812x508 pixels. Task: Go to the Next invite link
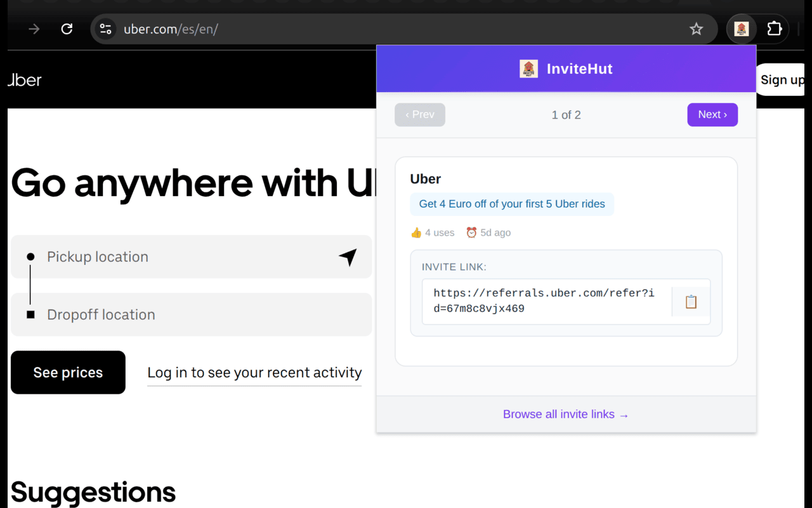712,115
